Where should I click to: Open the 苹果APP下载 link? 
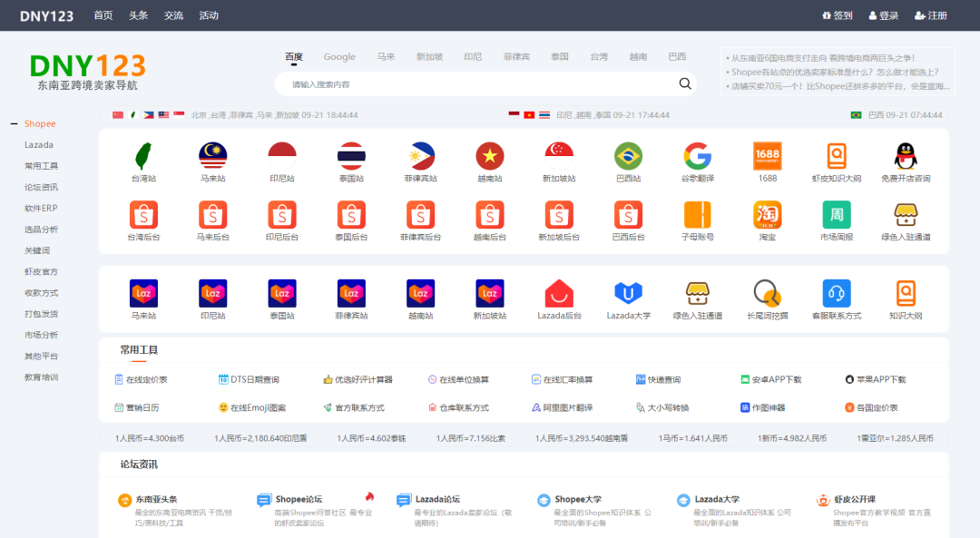pos(875,379)
